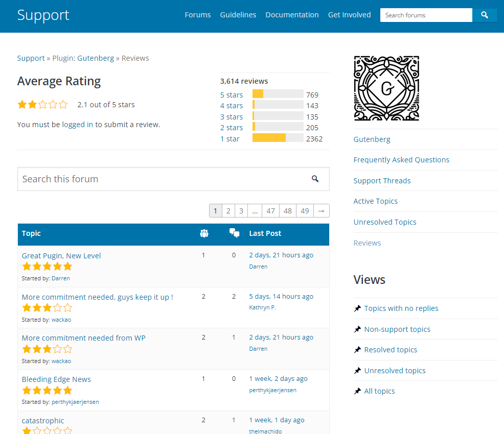This screenshot has height=434, width=504.
Task: Open the Guidelines menu item
Action: 238,15
